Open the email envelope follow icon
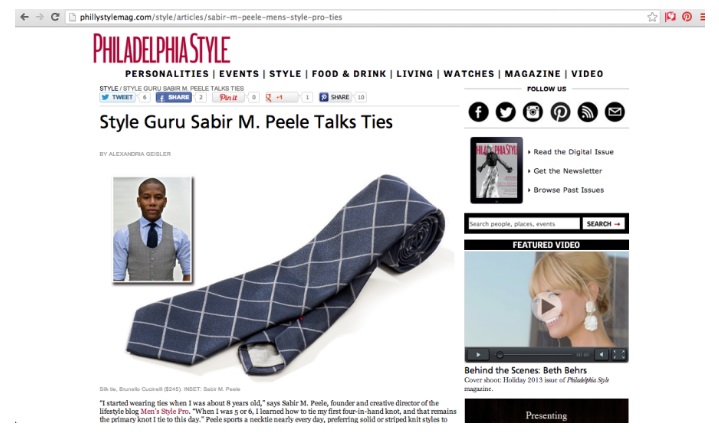This screenshot has height=447, width=719. pyautogui.click(x=614, y=112)
